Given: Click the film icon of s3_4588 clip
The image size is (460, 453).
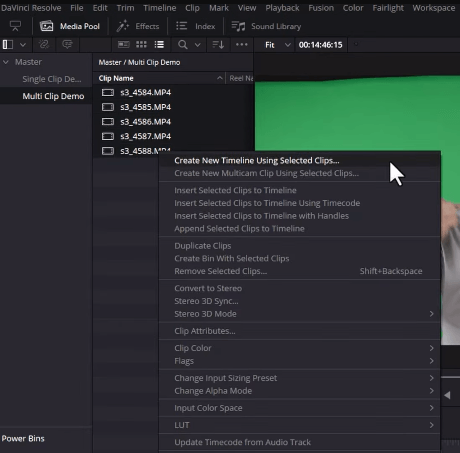Looking at the screenshot, I should point(108,151).
